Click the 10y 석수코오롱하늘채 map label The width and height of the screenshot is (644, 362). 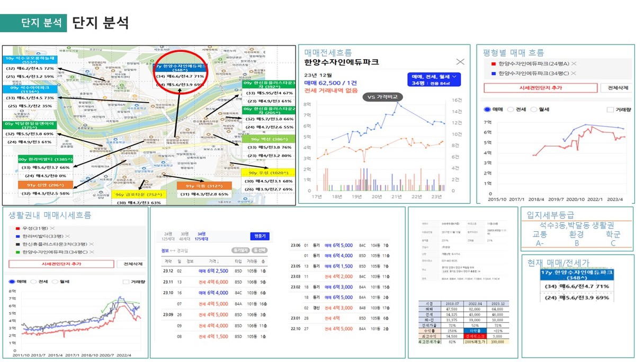point(29,59)
